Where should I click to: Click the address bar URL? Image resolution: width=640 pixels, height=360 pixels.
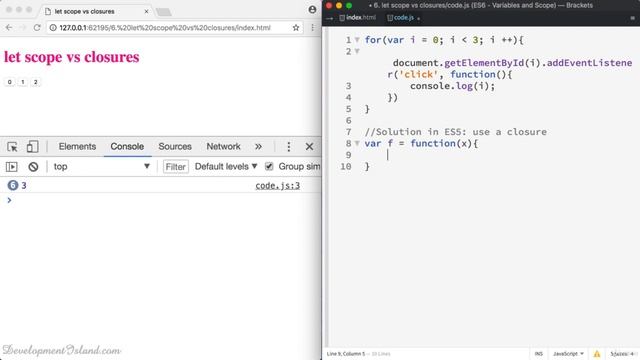tap(165, 28)
